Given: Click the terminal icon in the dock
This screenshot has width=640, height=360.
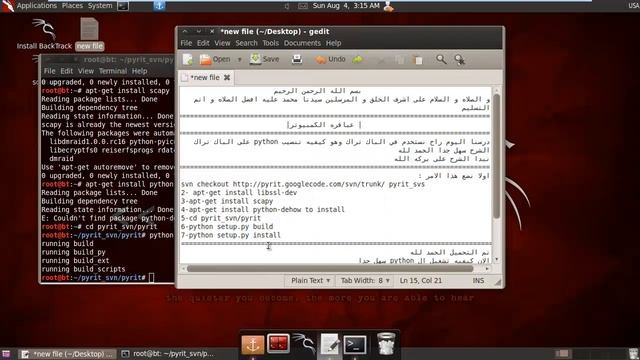Looking at the screenshot, I should 355,344.
